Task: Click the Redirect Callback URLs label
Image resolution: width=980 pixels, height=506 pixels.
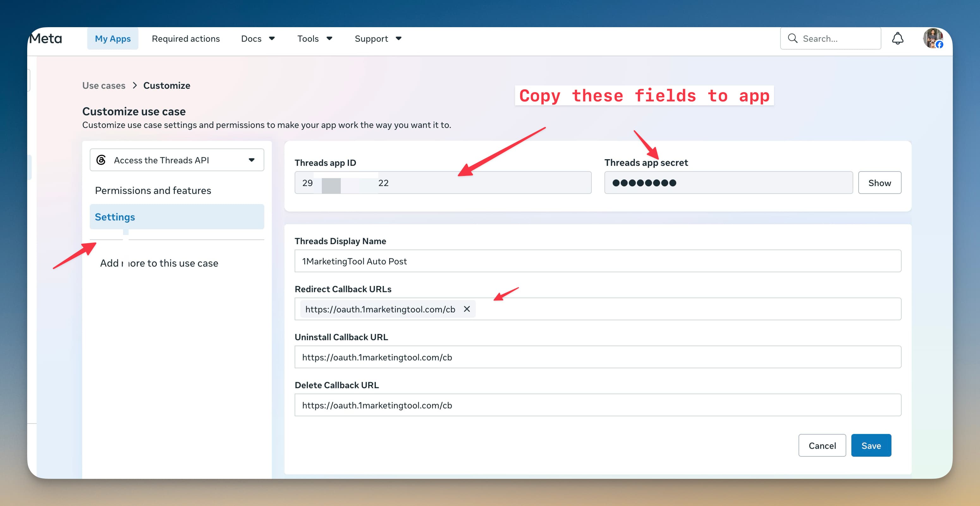Action: point(343,289)
